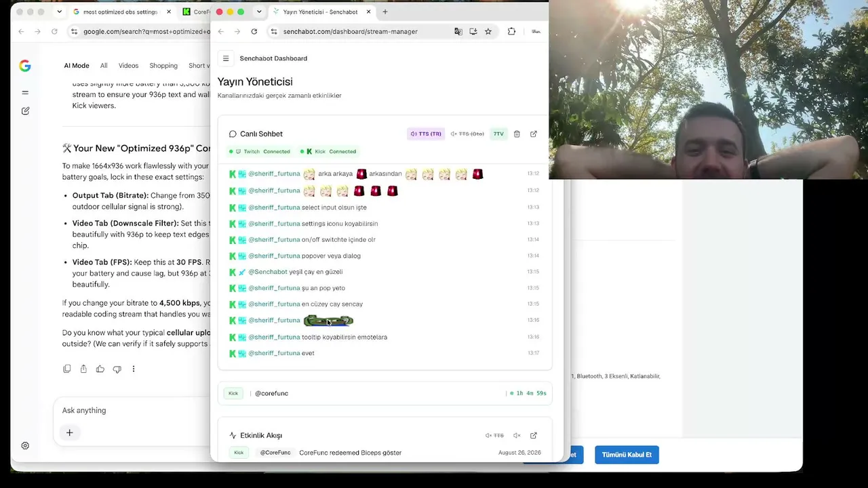Toggle the mute speaker in Etkinlik Akışı
This screenshot has height=488, width=868.
coord(517,435)
